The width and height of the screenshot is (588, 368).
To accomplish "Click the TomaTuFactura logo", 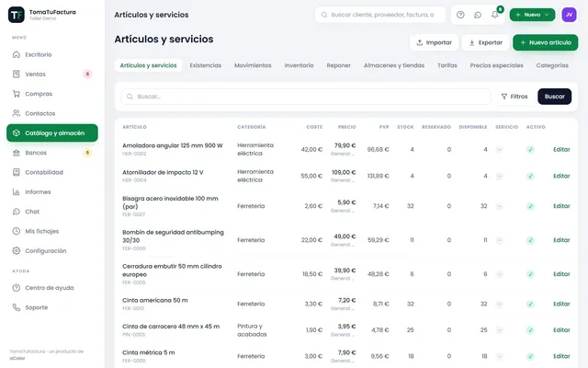I will point(17,15).
